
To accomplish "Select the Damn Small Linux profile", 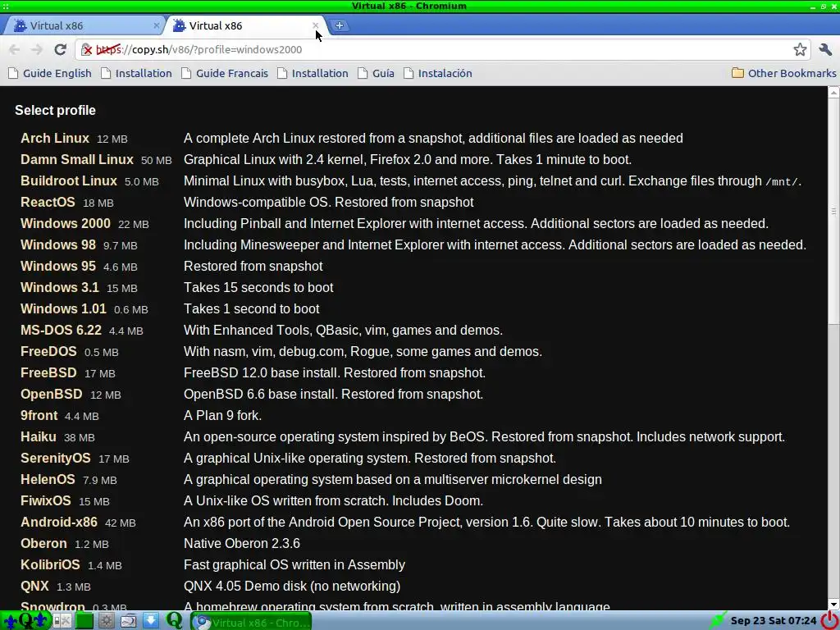I will pos(76,159).
